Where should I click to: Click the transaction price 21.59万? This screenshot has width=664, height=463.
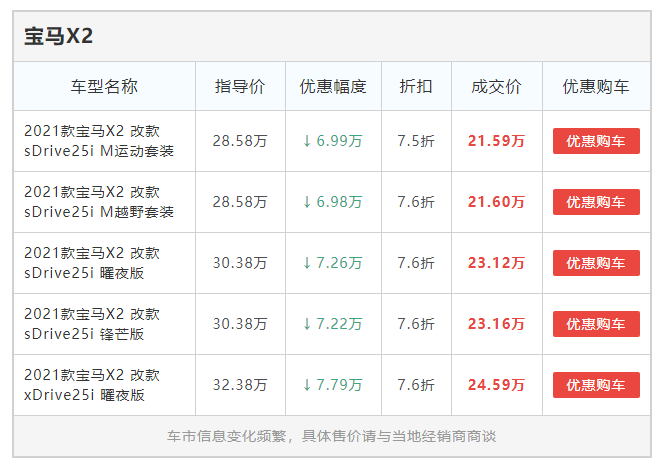point(496,141)
